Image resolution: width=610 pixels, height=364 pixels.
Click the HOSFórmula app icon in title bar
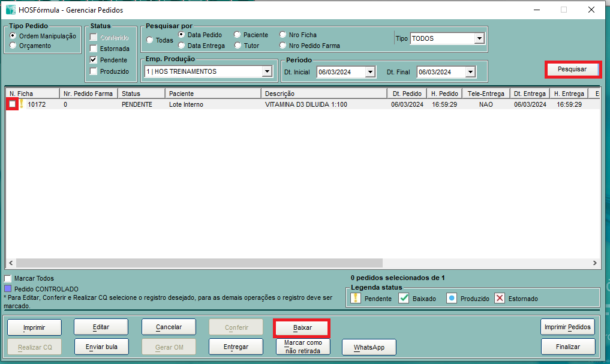[x=10, y=10]
